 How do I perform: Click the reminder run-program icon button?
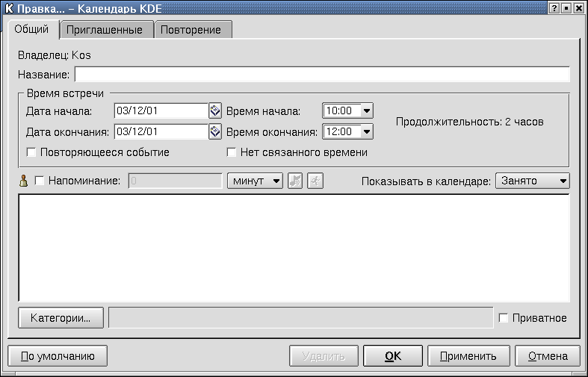click(315, 181)
